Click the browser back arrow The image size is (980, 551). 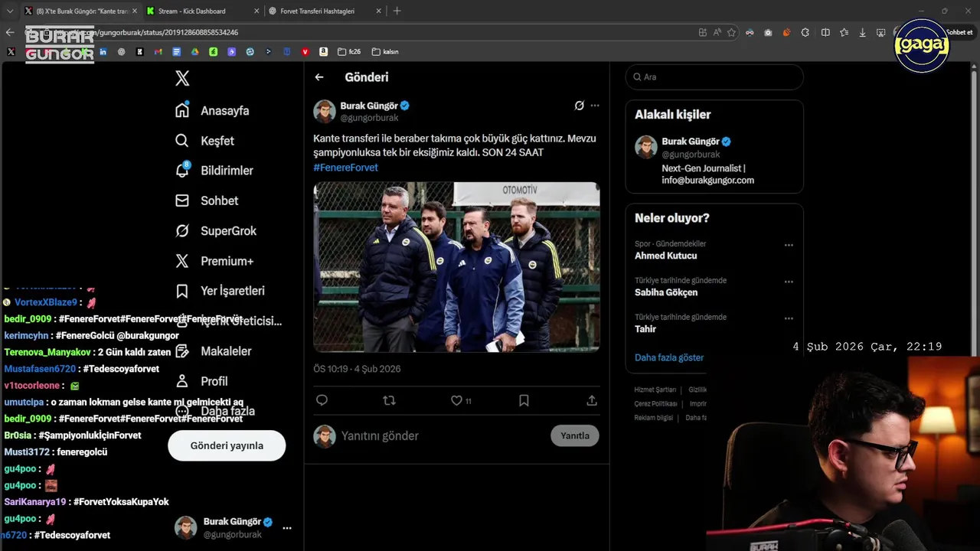pyautogui.click(x=10, y=32)
